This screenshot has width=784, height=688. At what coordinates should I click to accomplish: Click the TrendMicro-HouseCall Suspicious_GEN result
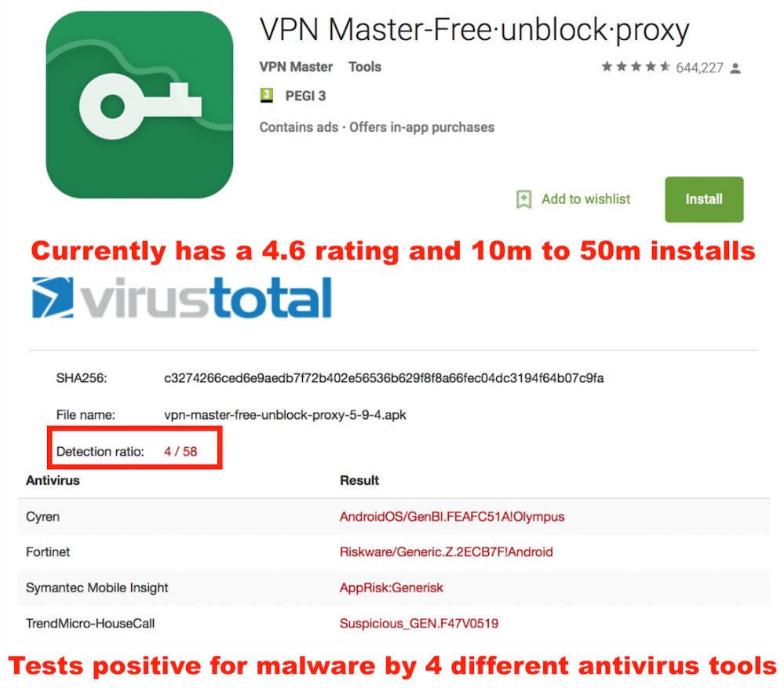click(x=419, y=624)
